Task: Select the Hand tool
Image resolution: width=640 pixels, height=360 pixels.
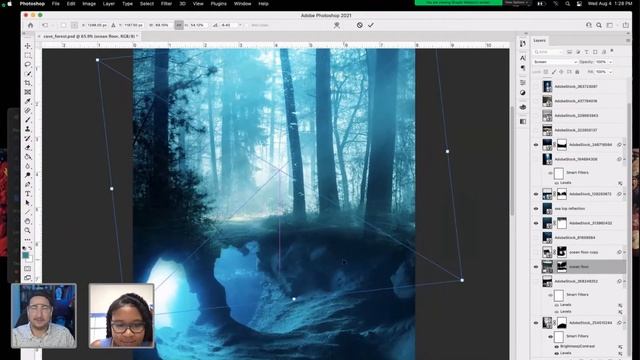Action: pyautogui.click(x=28, y=221)
